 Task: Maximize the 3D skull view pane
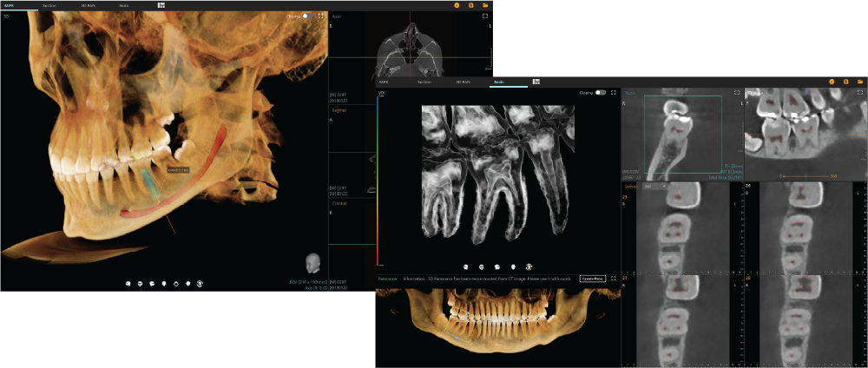tap(322, 16)
